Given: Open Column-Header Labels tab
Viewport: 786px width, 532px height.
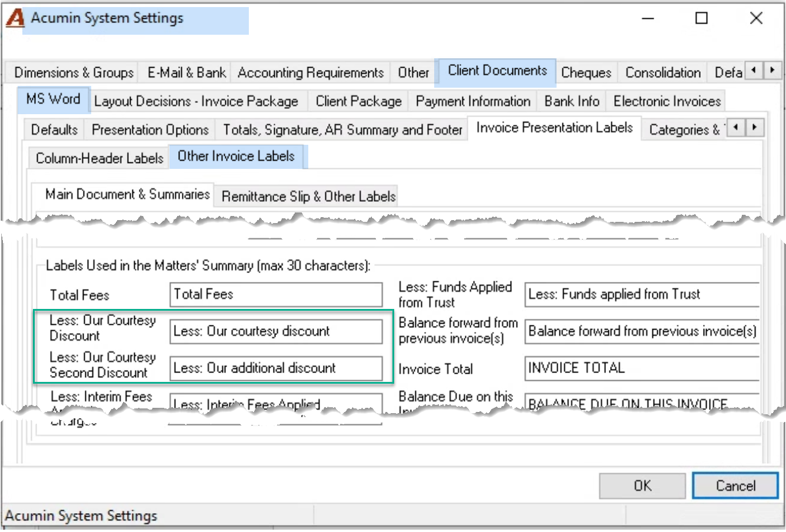Looking at the screenshot, I should tap(99, 158).
